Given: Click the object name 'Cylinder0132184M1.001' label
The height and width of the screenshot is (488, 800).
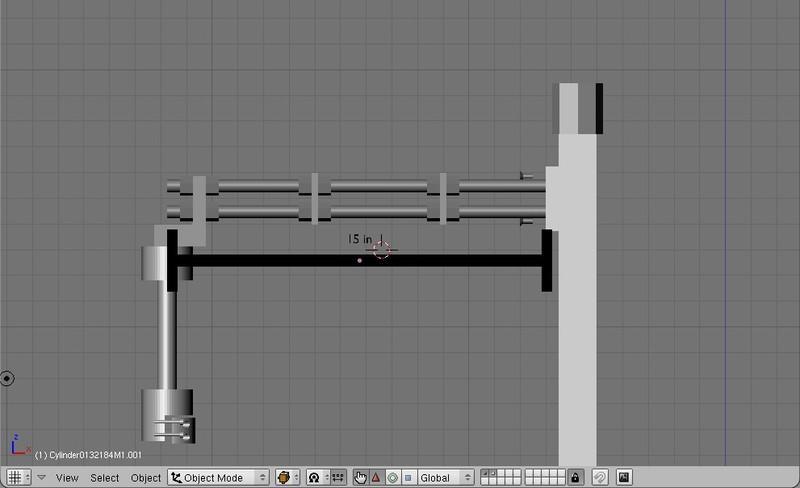Looking at the screenshot, I should click(88, 455).
